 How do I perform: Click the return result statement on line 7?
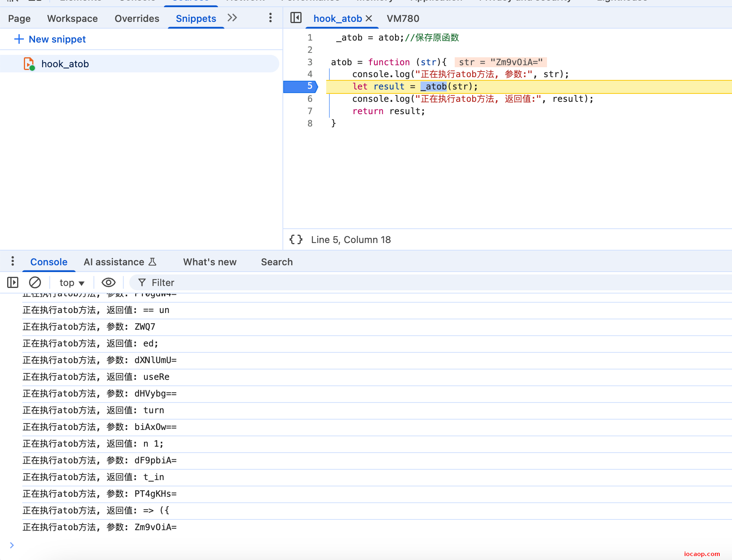389,111
